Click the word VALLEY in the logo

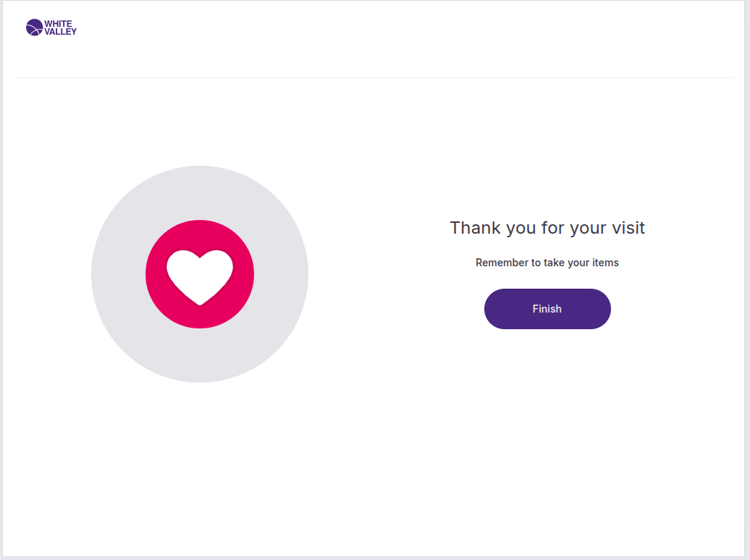tap(60, 32)
